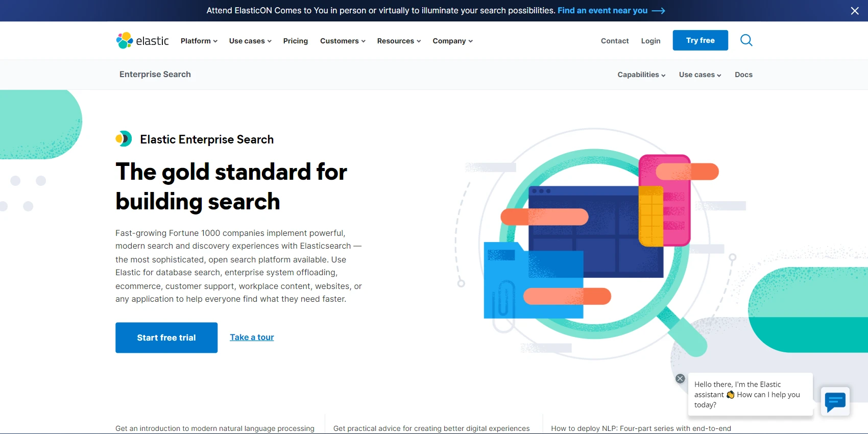The height and width of the screenshot is (434, 868).
Task: Open the Pricing page
Action: [296, 41]
